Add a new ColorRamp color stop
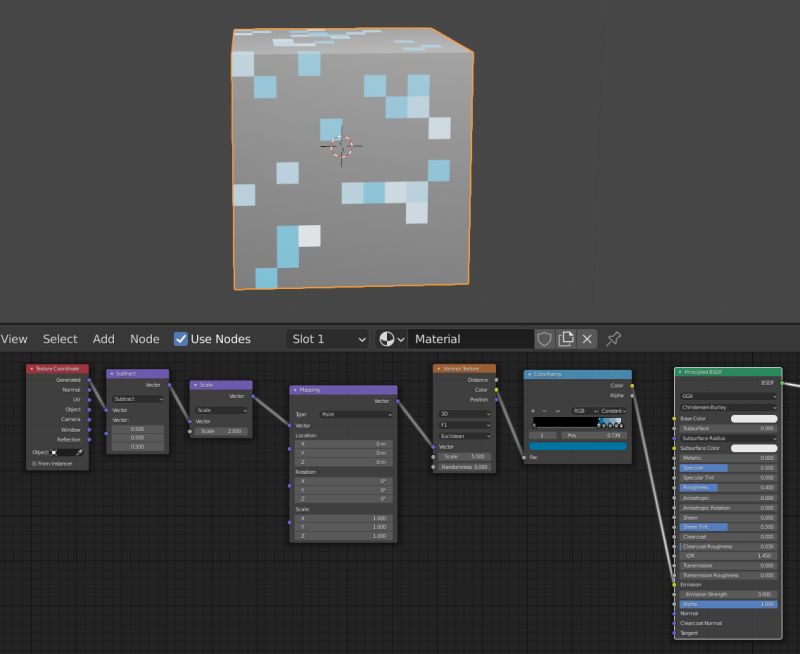This screenshot has width=800, height=654. point(532,410)
